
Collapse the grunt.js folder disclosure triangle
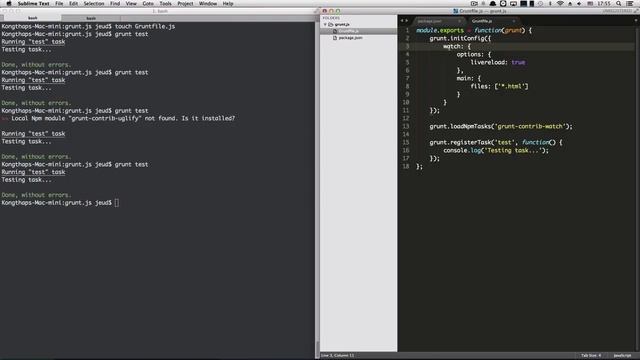[325, 24]
